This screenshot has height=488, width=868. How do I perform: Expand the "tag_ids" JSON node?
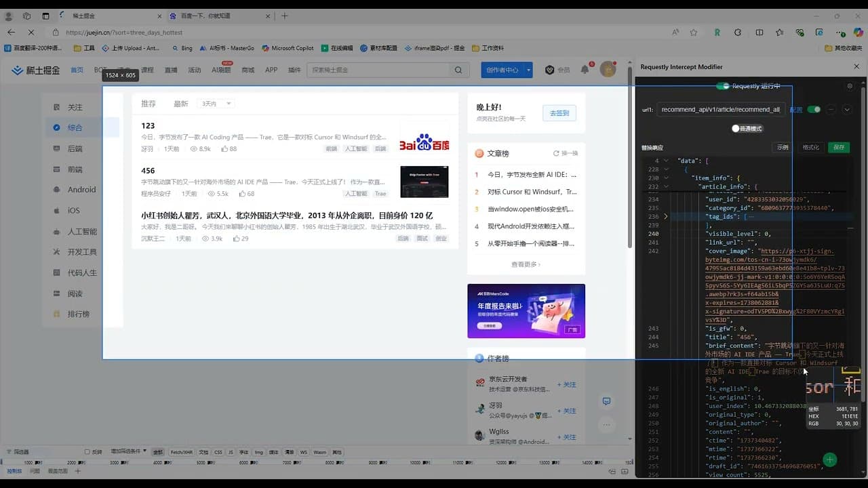point(666,216)
